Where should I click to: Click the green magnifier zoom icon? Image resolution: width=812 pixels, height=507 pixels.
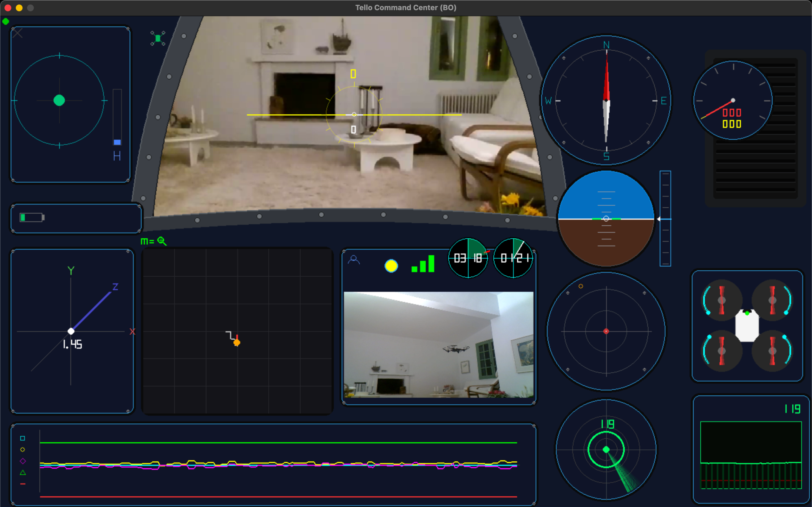(x=162, y=241)
